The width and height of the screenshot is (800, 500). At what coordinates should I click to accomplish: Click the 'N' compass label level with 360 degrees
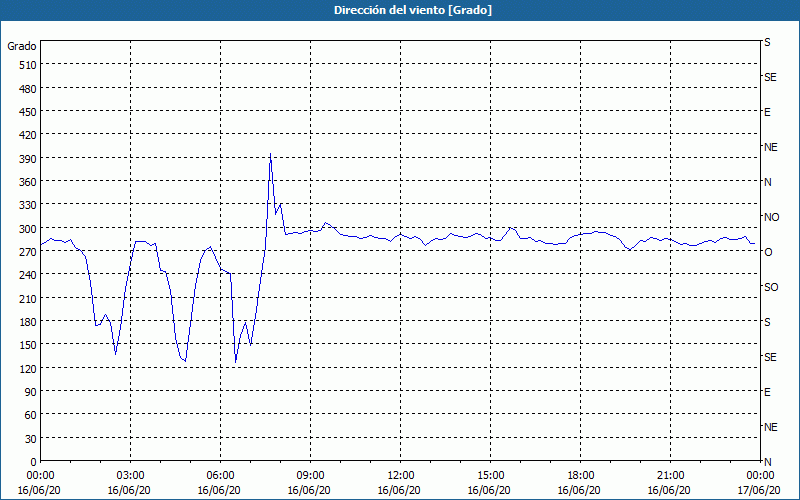[x=767, y=182]
